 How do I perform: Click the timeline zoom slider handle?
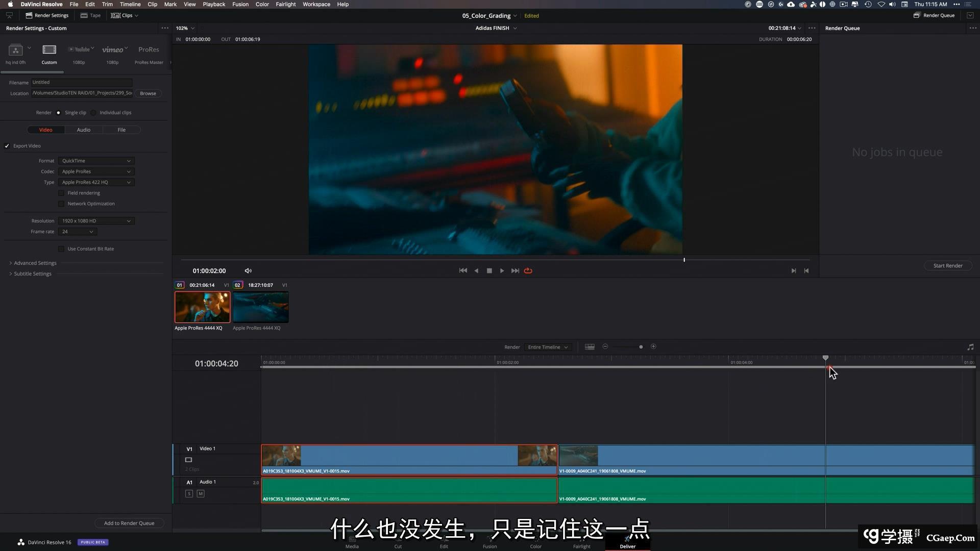(x=641, y=347)
